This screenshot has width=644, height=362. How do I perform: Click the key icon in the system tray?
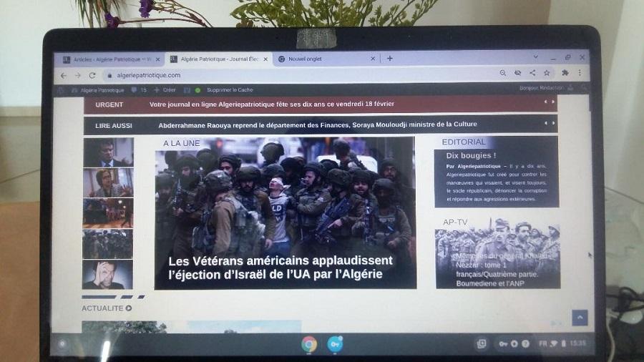tap(503, 343)
